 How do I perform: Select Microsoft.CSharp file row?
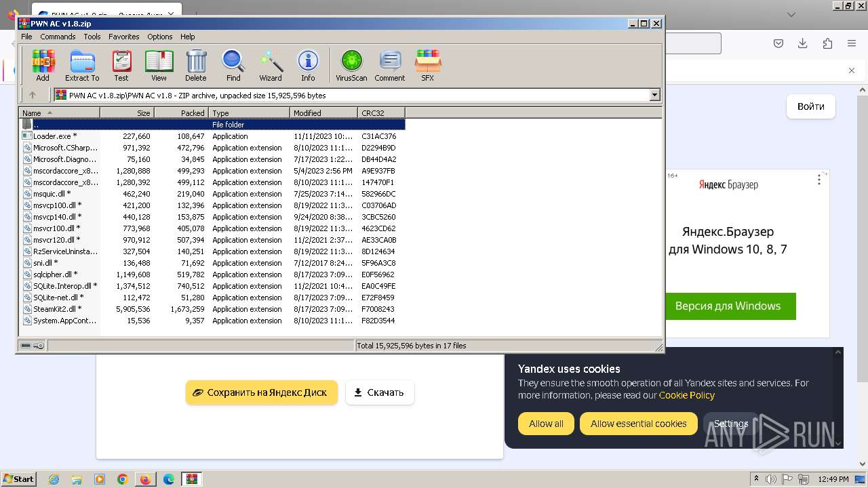coord(212,148)
